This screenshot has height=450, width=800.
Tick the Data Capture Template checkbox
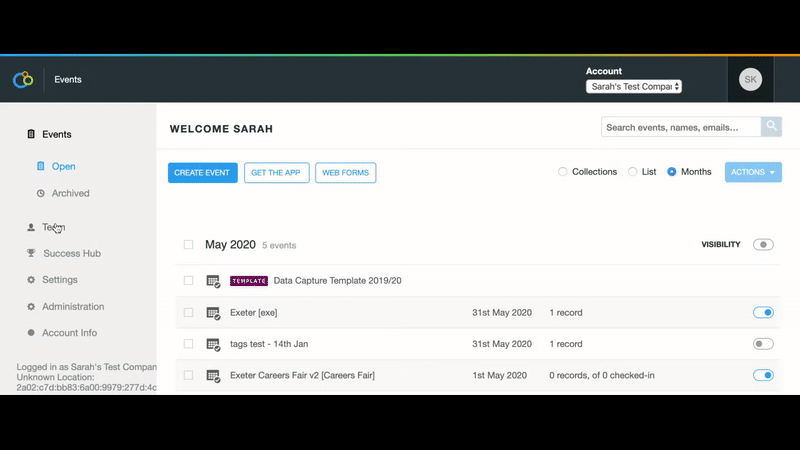(x=188, y=280)
